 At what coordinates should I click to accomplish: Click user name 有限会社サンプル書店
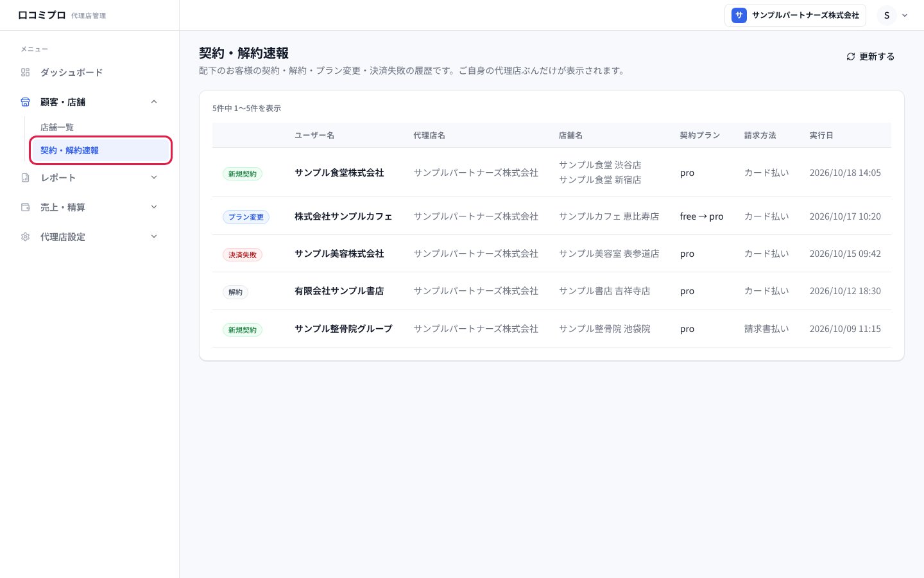coord(339,291)
